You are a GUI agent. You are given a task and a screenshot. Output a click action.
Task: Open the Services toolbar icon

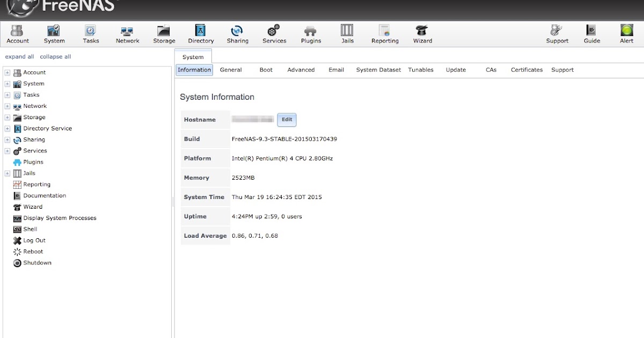tap(274, 34)
